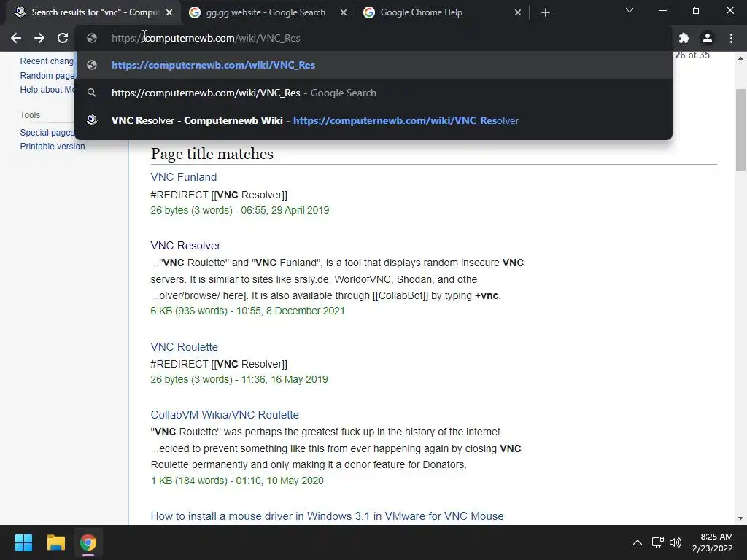The height and width of the screenshot is (560, 747).
Task: Choose the VNC Resolver - Computernewb Wiki suggestion
Action: point(373,120)
